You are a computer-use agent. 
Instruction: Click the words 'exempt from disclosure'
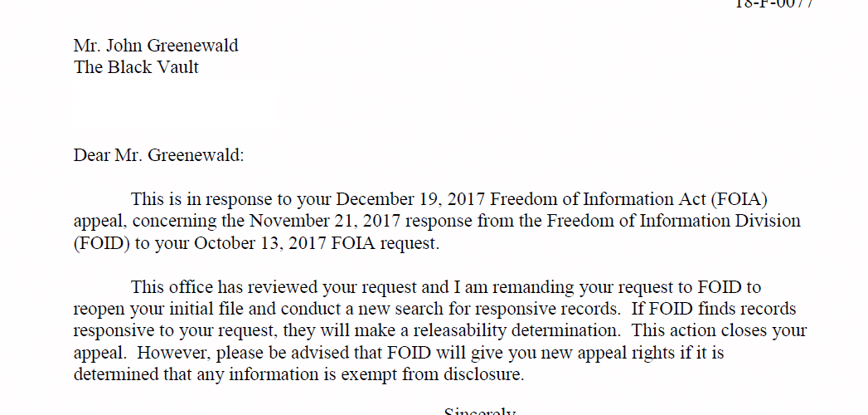coord(432,374)
